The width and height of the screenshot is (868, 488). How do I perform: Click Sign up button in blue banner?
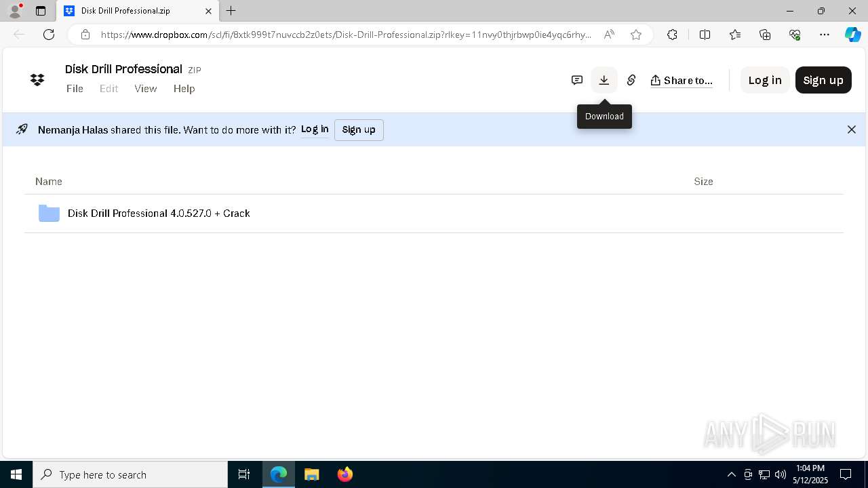(x=359, y=129)
